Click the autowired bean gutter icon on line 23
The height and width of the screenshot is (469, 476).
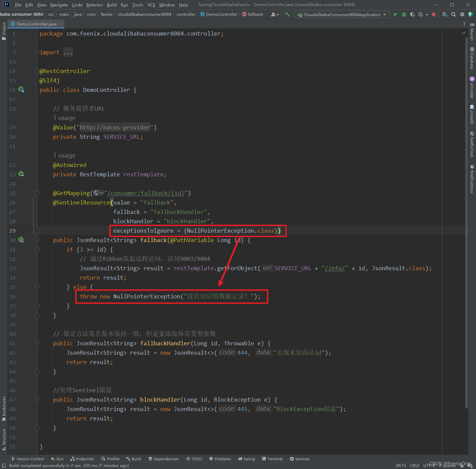[21, 174]
